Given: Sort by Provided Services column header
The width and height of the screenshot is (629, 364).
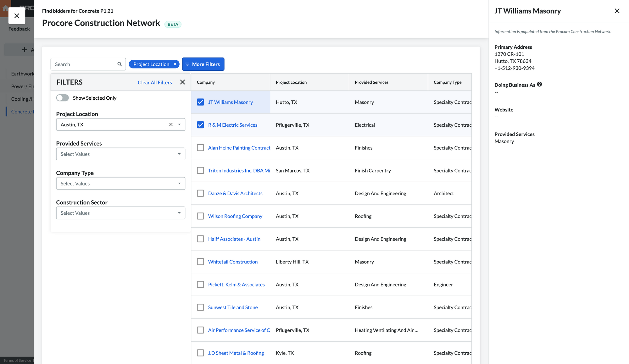Looking at the screenshot, I should 371,82.
